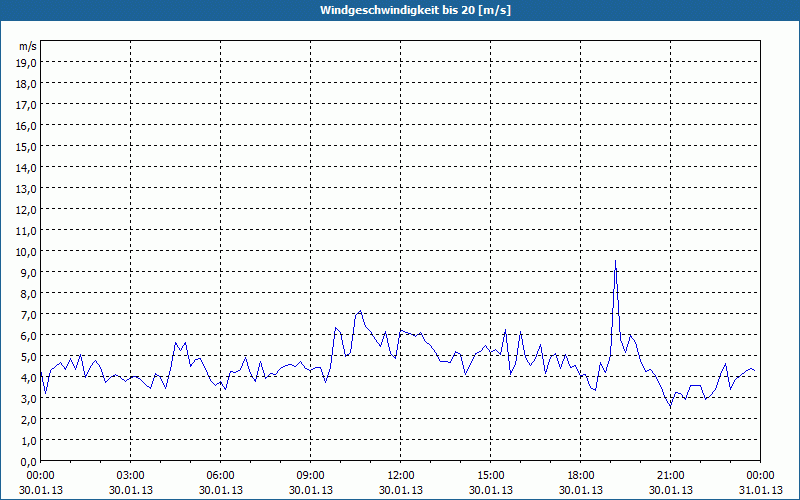The image size is (800, 500).
Task: Pick the 14,0 y-axis label
Action: [27, 167]
